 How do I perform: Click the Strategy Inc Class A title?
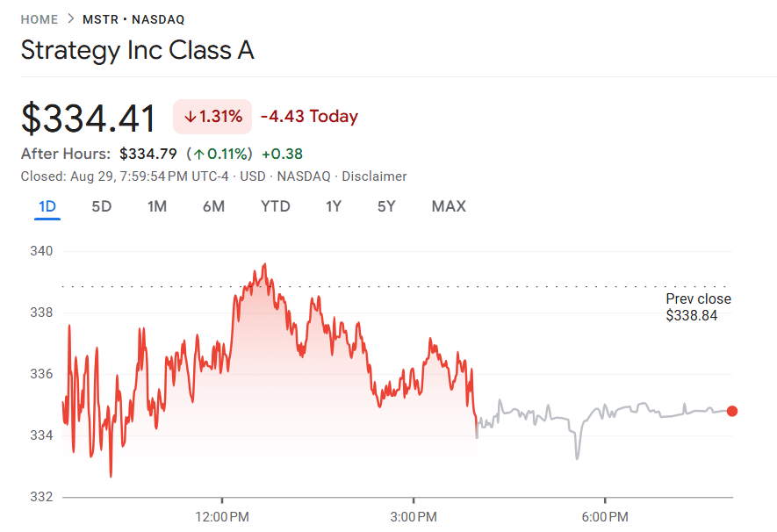point(138,50)
